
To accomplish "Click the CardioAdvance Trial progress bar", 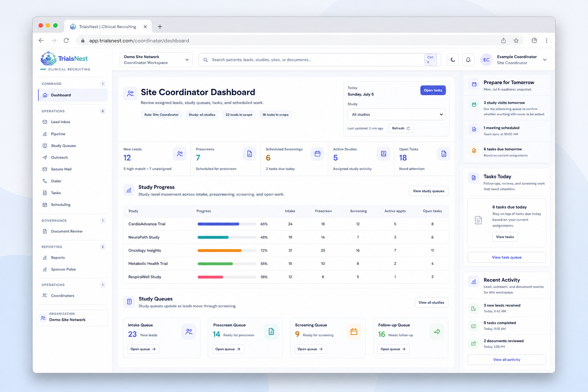I will click(227, 224).
